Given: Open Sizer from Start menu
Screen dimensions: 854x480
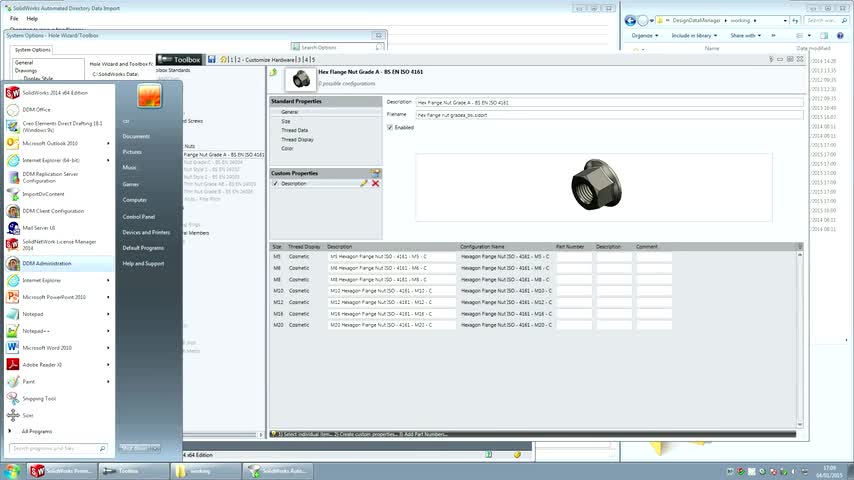Looking at the screenshot, I should 59,415.
